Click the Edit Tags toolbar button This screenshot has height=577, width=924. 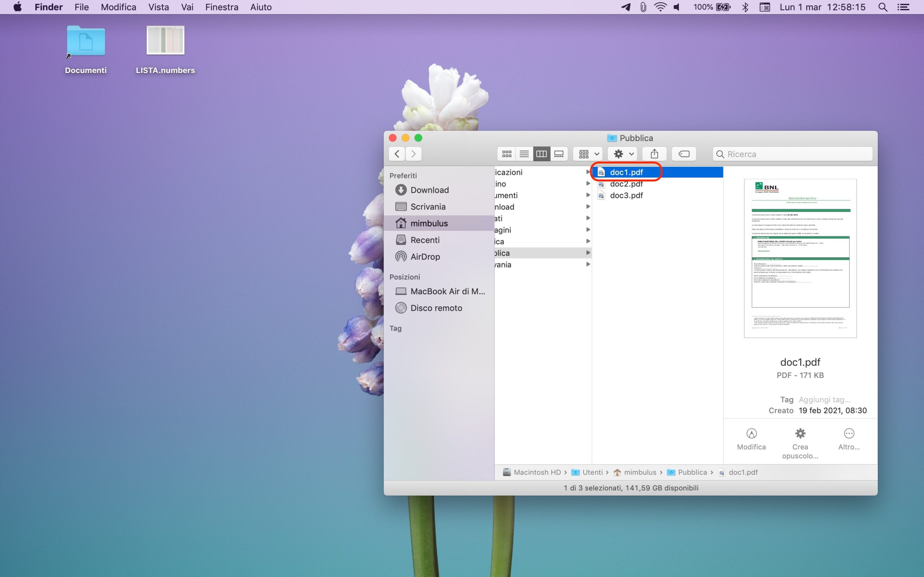(684, 154)
